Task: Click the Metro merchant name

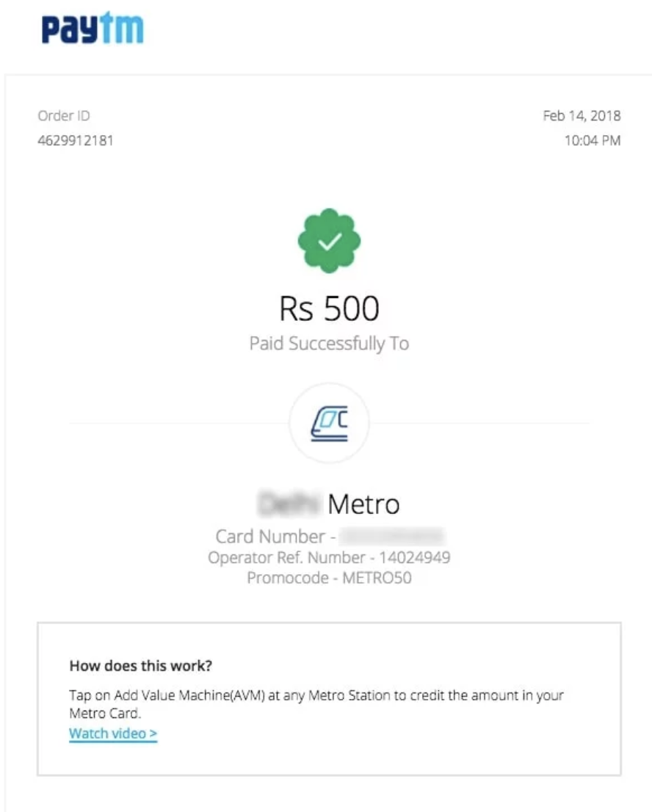Action: [x=363, y=504]
